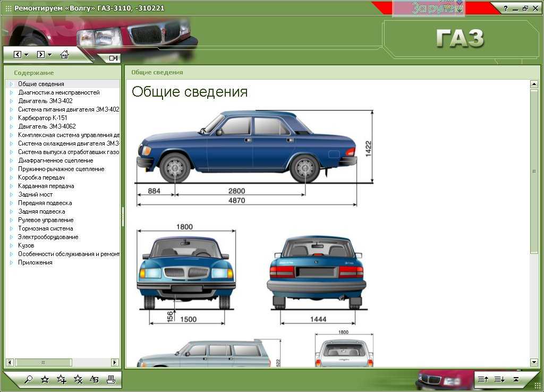This screenshot has width=544, height=392.
Task: Open the Задняя подвеска section
Action: click(x=41, y=211)
